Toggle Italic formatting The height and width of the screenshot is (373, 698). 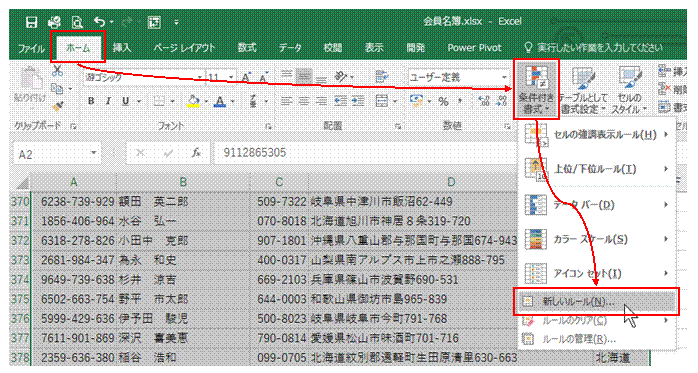(x=108, y=101)
